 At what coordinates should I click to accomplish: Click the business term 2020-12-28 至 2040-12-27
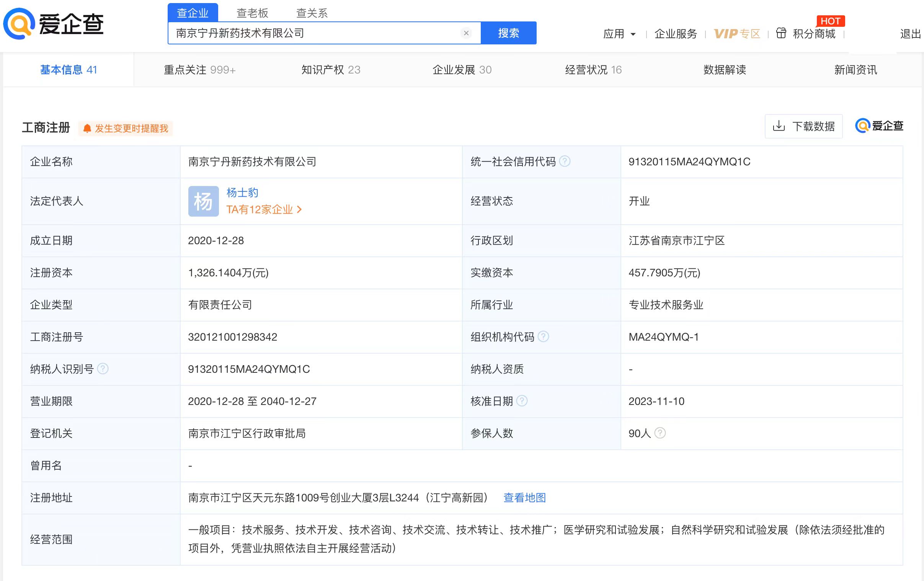pyautogui.click(x=252, y=401)
